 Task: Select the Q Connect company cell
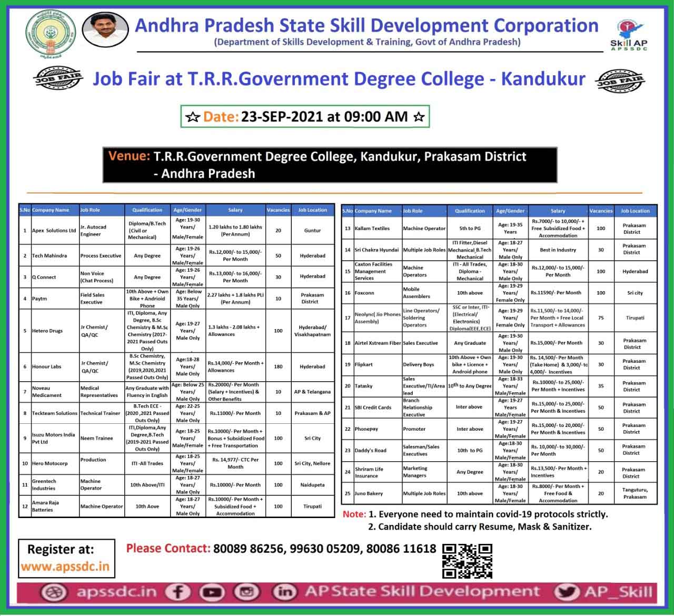point(55,276)
